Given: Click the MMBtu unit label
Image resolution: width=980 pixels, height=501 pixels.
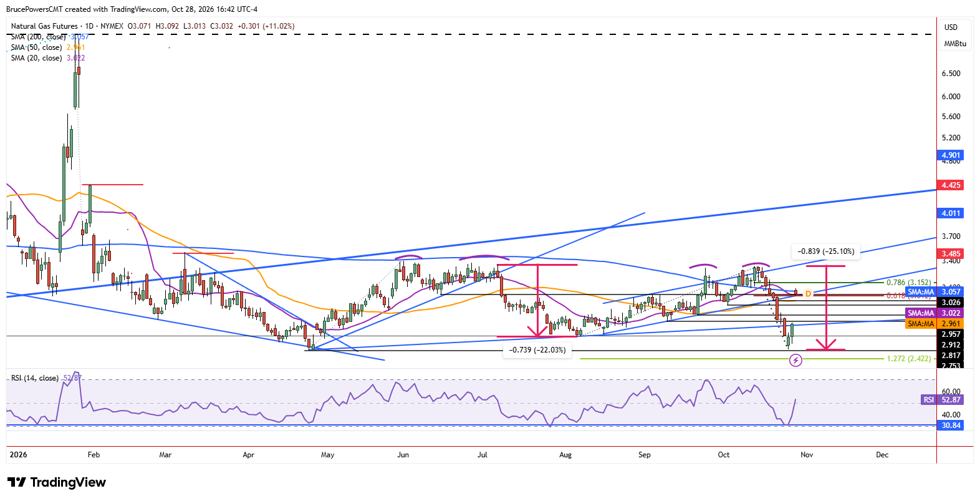Looking at the screenshot, I should 955,44.
